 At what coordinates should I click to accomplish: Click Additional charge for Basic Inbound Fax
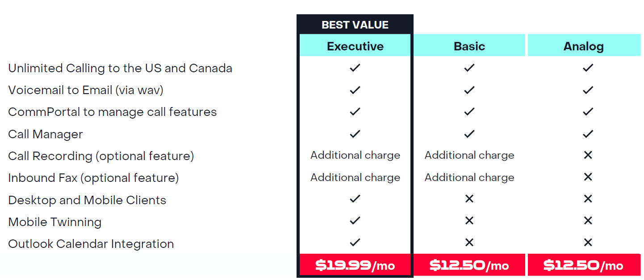469,177
